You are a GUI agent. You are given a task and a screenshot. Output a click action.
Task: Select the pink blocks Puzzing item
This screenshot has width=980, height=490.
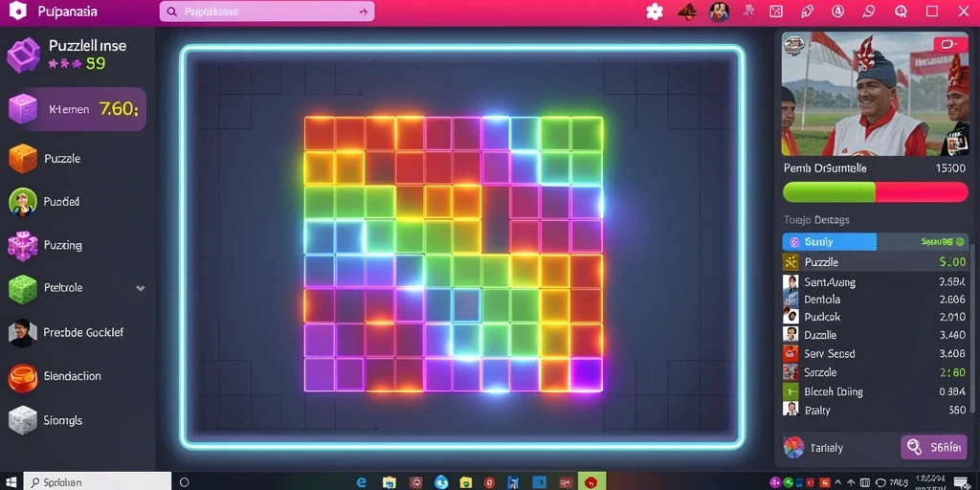tap(23, 245)
